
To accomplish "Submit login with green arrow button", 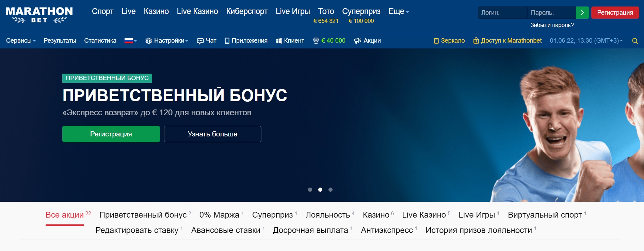I will pos(582,13).
